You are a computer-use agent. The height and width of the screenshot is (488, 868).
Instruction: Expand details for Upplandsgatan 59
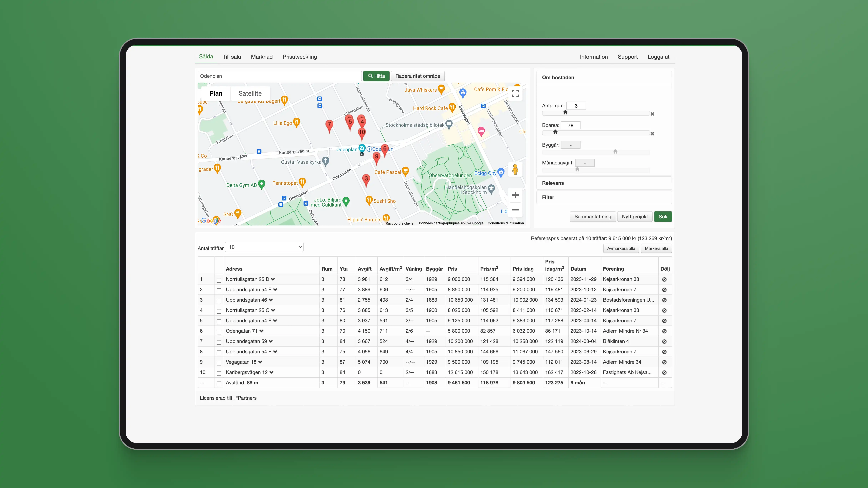click(271, 342)
